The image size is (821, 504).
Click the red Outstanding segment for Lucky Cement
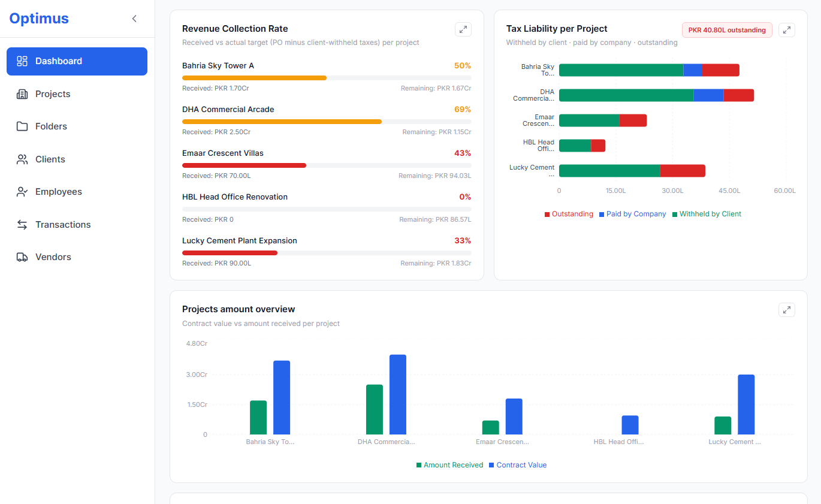[x=683, y=171]
